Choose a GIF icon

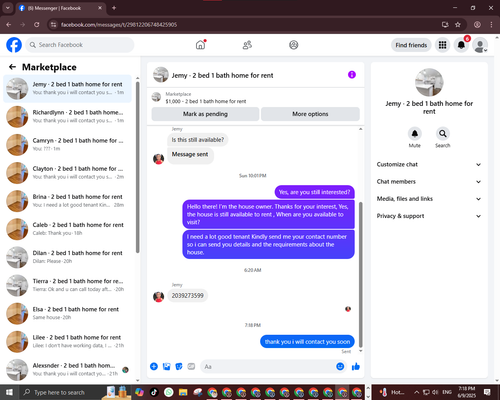tap(191, 367)
